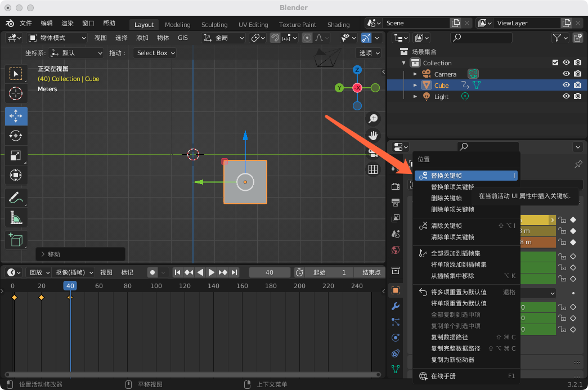Screen dimensions: 588x390
Task: Open the 添加 Add menu in the viewport header
Action: tap(142, 38)
